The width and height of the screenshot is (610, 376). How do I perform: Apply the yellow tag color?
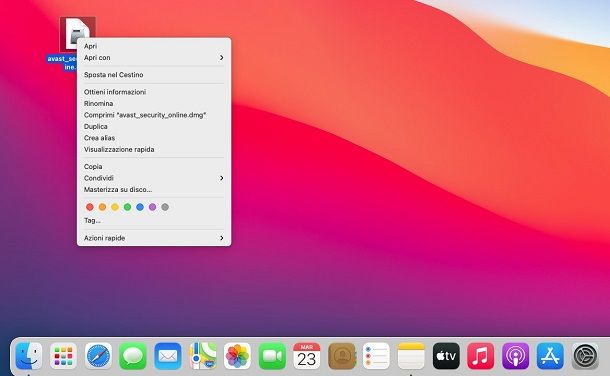pyautogui.click(x=115, y=207)
